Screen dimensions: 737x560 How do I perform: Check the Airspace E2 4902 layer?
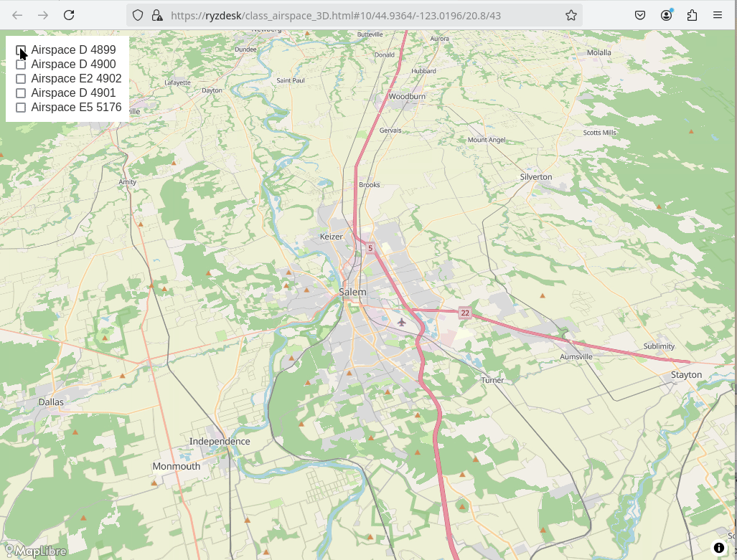point(21,79)
